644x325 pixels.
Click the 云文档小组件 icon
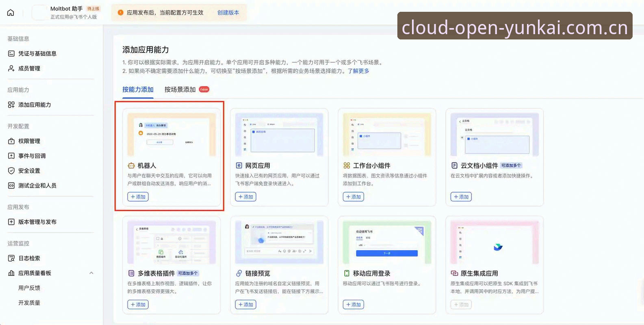click(x=454, y=166)
